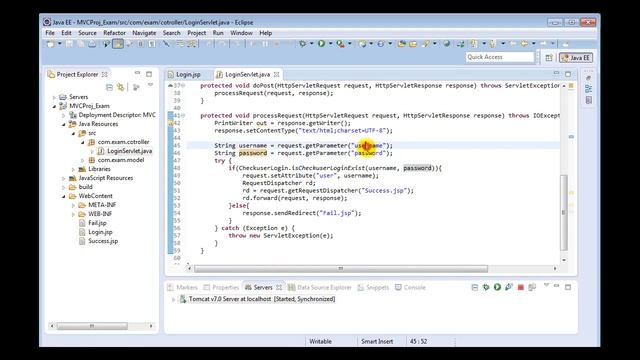Click the Run Last Tool icon with red toolbox

[x=340, y=44]
